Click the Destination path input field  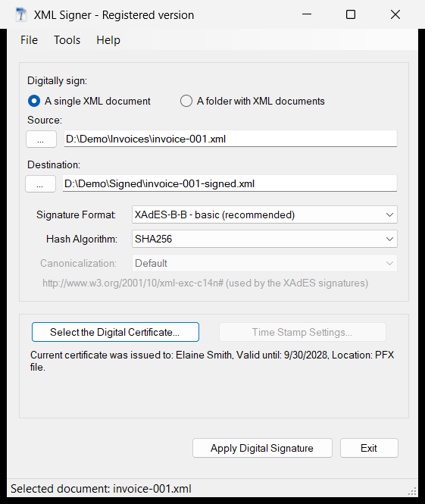point(230,183)
